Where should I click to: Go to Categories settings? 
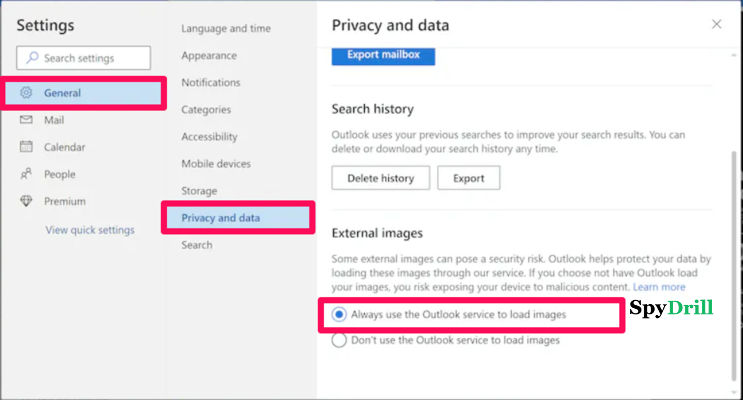(206, 109)
